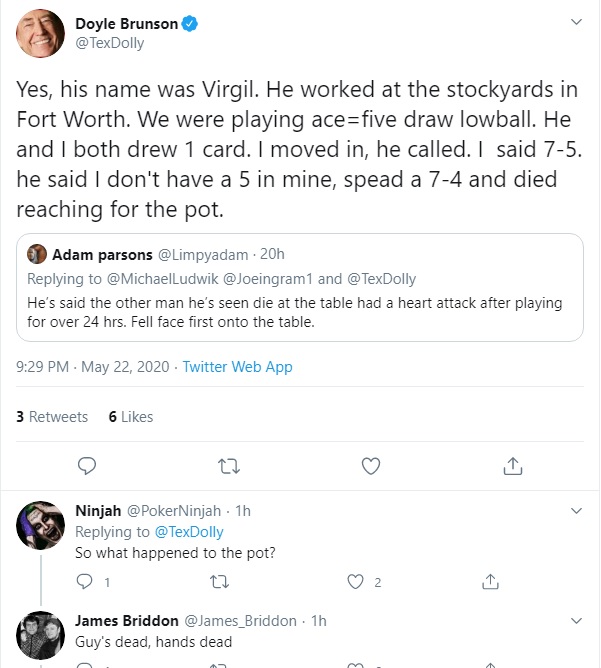Retweet Ninjah's reply about the pot

pyautogui.click(x=220, y=582)
